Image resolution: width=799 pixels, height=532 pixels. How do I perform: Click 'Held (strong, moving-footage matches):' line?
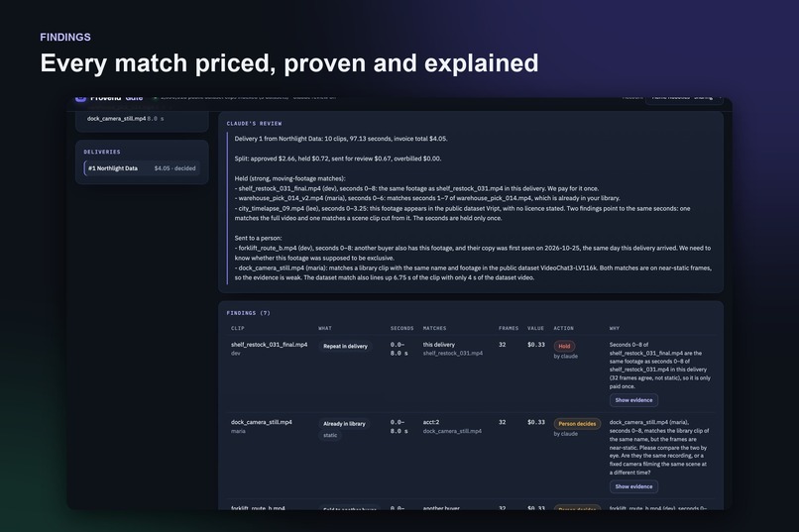(x=289, y=178)
